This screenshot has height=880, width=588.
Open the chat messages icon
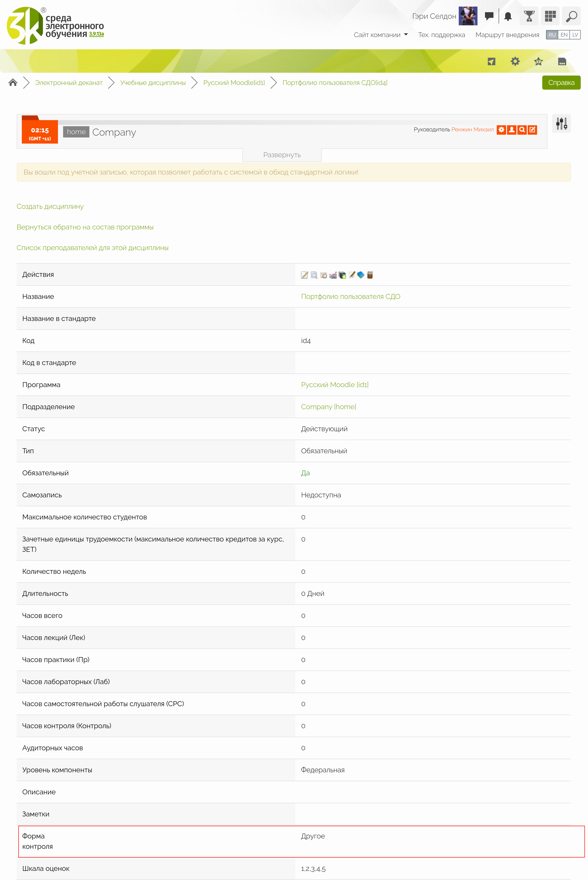coord(489,16)
